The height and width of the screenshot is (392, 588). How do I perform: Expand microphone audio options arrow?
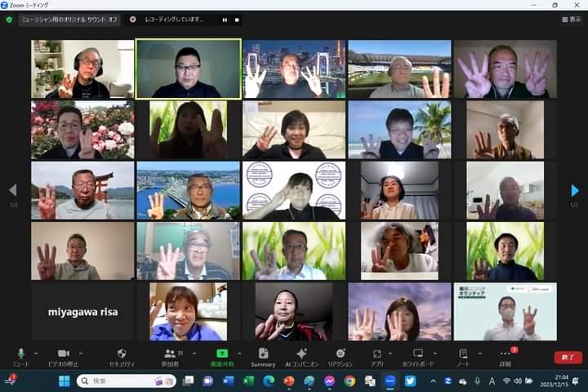tap(36, 353)
